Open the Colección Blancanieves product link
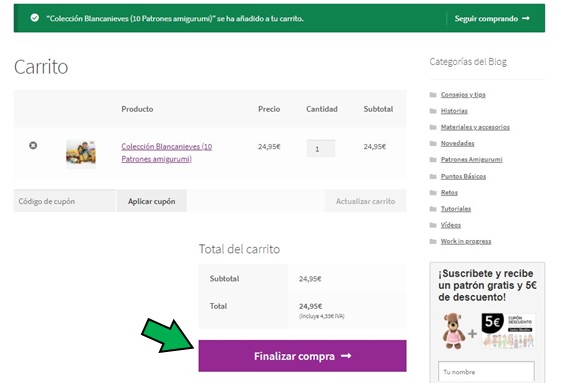 (167, 153)
